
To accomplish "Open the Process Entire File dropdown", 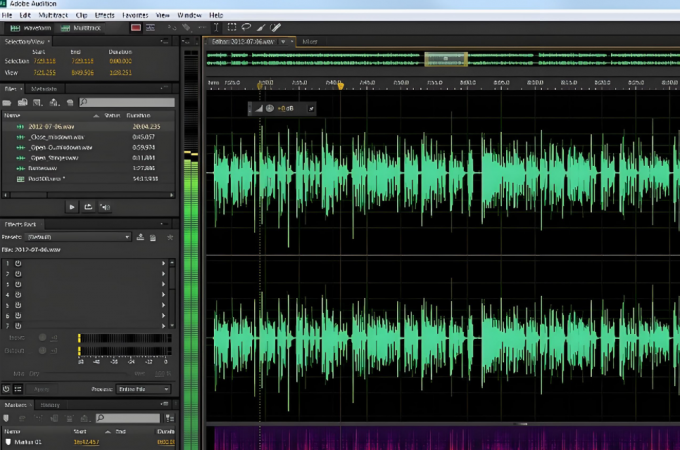I will click(x=144, y=389).
